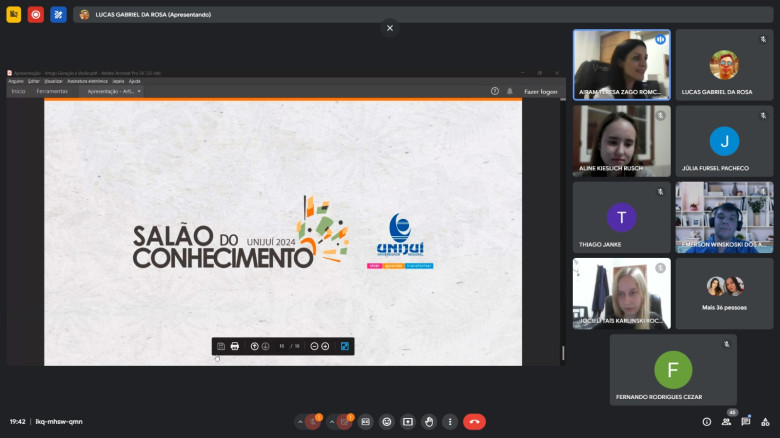The height and width of the screenshot is (438, 780).
Task: Collapse presenter bar with the X button
Action: click(390, 28)
